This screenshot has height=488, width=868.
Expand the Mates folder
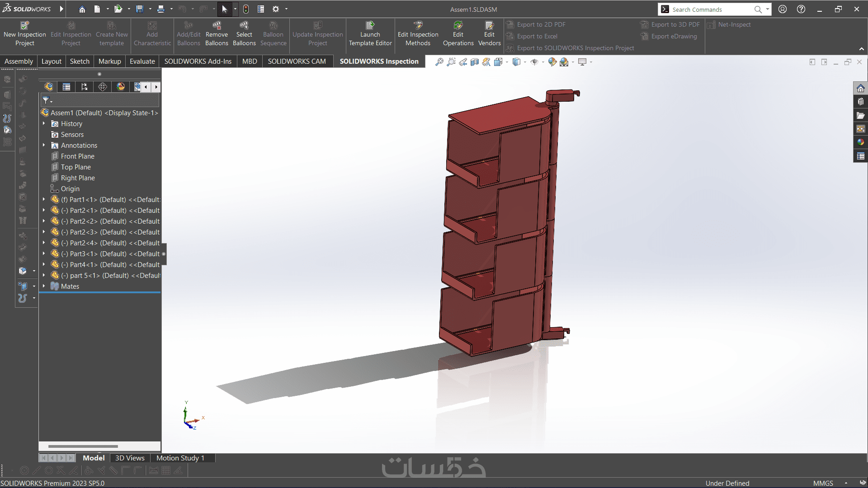point(44,286)
